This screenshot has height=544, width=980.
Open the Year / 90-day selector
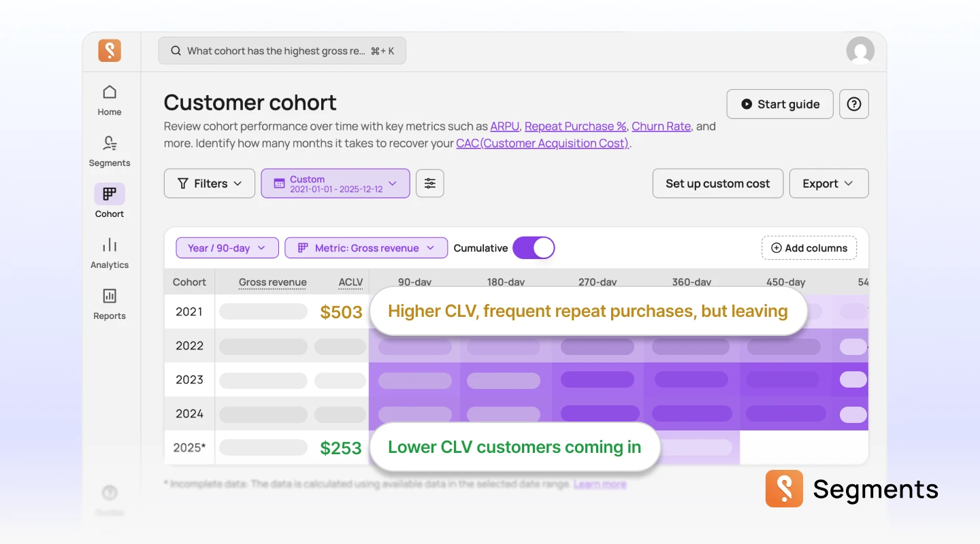[227, 248]
